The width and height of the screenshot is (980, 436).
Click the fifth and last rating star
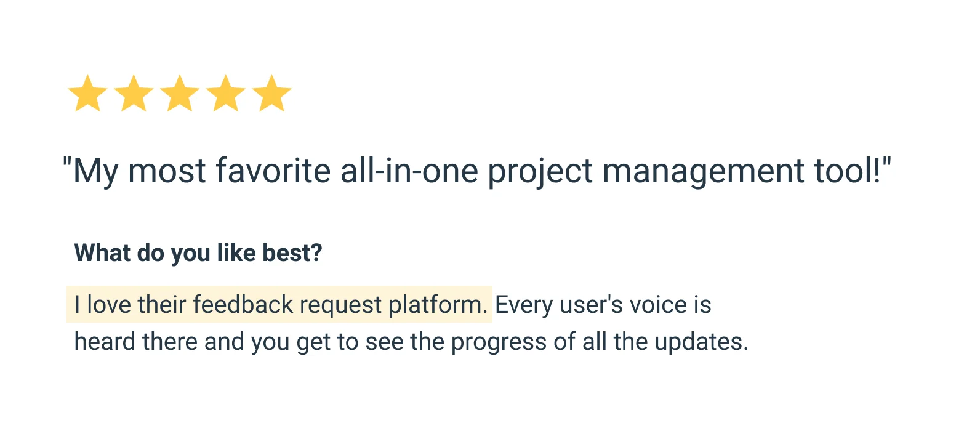[271, 94]
